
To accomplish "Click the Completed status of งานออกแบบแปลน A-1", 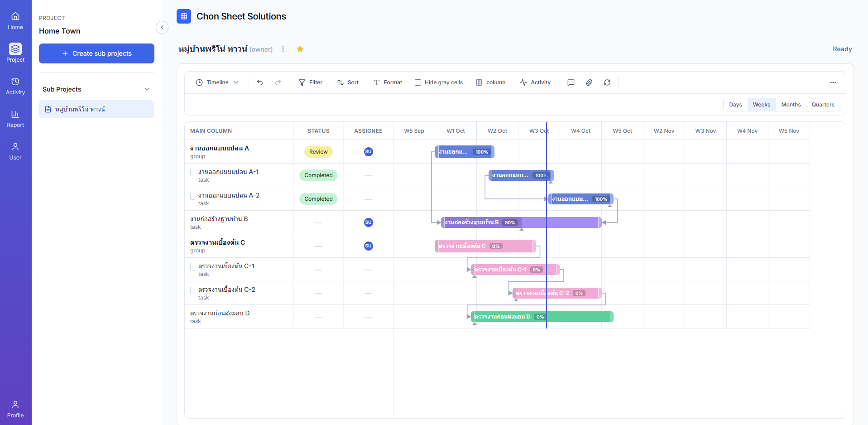I will pos(318,175).
